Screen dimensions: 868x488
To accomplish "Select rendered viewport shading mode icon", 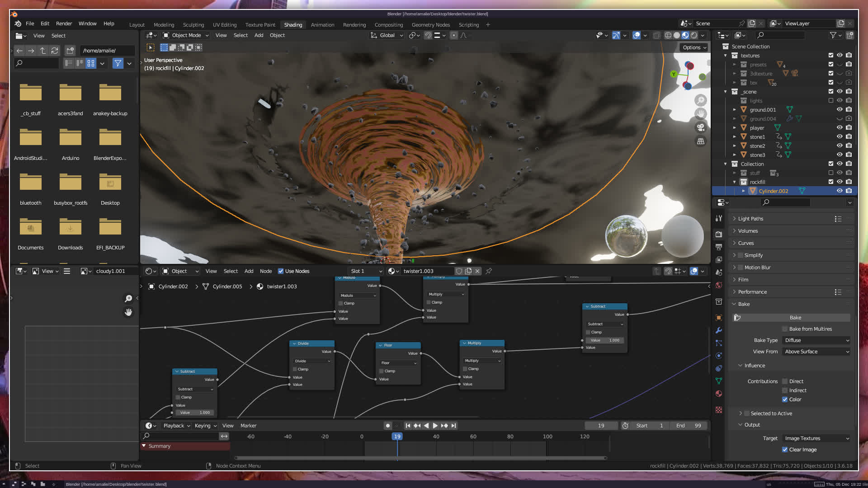I will tap(694, 35).
